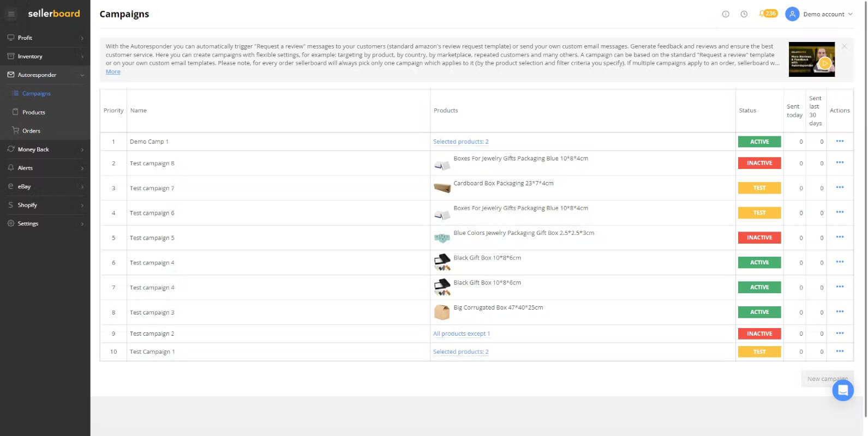Expand the Profit sidebar section
The height and width of the screenshot is (436, 868).
(45, 38)
